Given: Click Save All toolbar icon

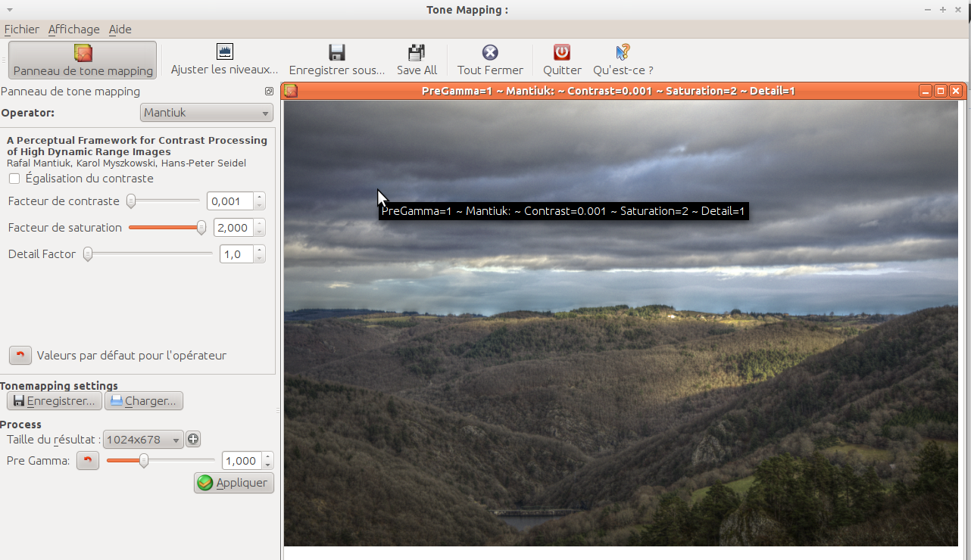Looking at the screenshot, I should (x=417, y=51).
